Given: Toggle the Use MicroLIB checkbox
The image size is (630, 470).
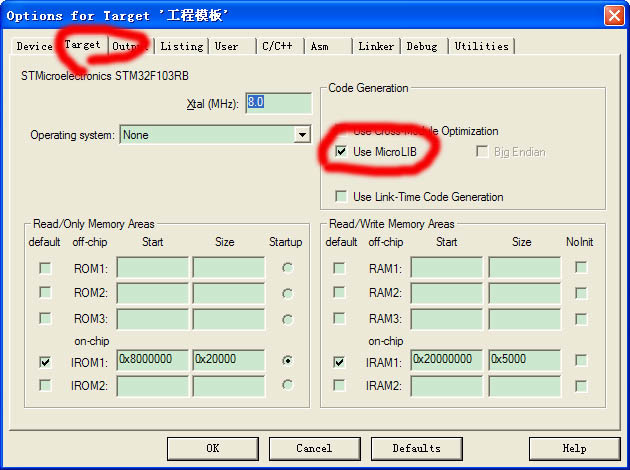Looking at the screenshot, I should (x=342, y=152).
